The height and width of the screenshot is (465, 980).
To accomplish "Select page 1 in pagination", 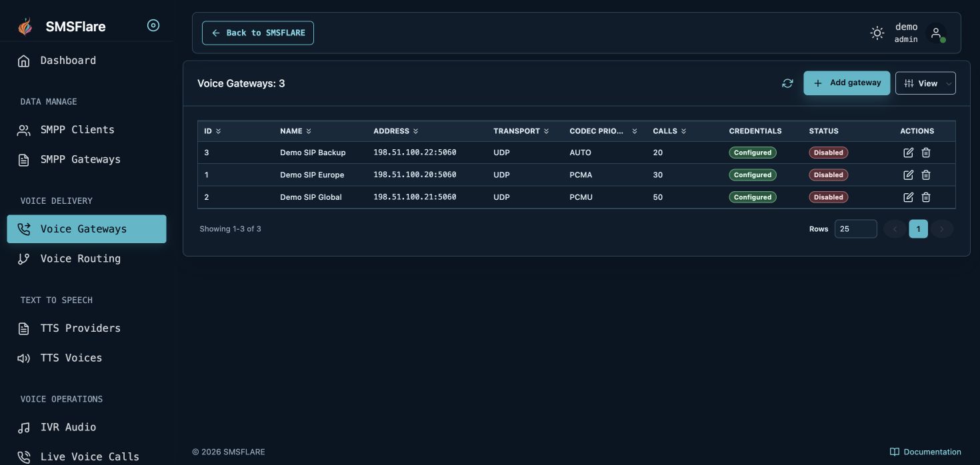I will click(x=918, y=229).
